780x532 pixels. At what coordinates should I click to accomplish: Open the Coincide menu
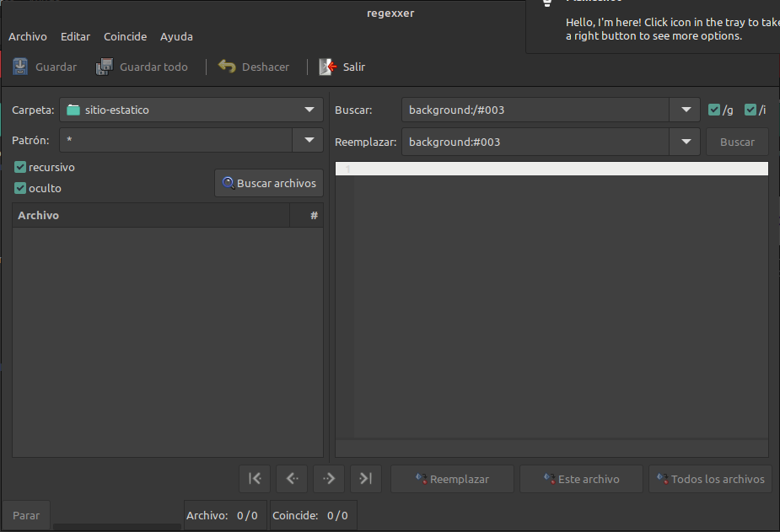tap(126, 37)
